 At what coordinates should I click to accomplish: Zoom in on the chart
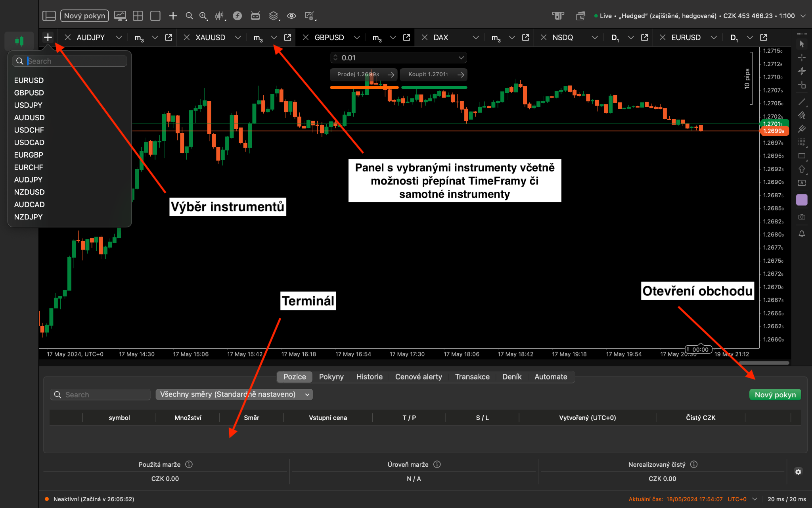[203, 16]
